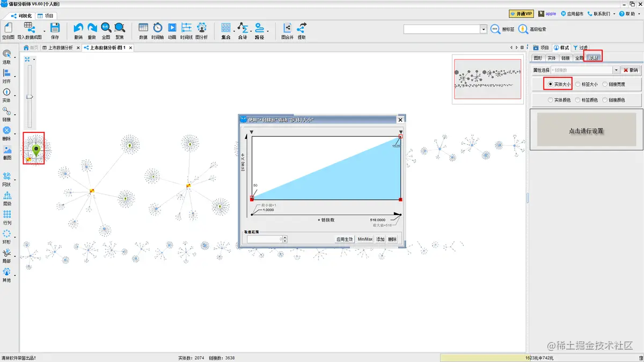Open the 其他 other layouts icon

7,272
